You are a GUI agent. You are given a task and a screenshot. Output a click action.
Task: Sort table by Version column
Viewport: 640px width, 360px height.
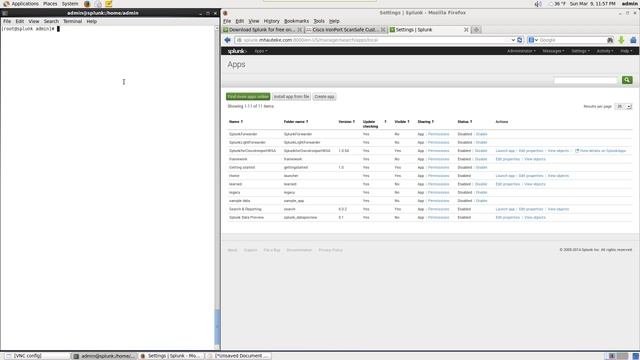347,122
